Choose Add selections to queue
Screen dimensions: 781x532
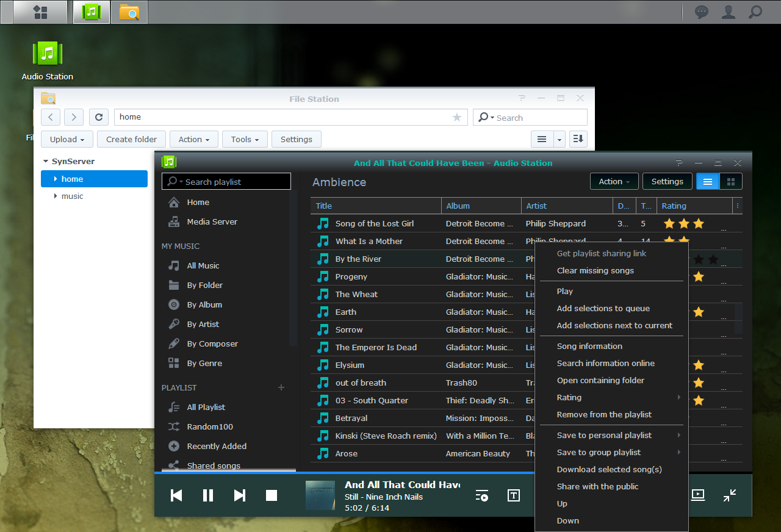(x=611, y=308)
